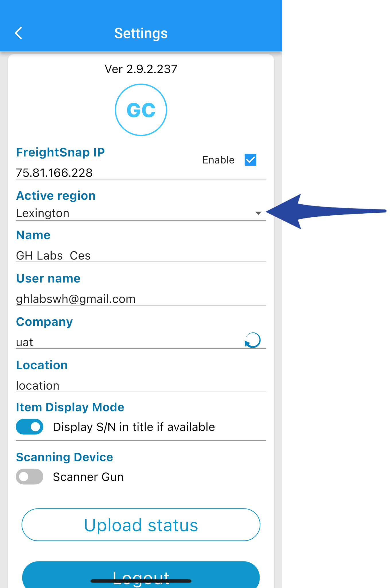The image size is (390, 588).
Task: Turn off Display S/N in title toggle
Action: 30,427
